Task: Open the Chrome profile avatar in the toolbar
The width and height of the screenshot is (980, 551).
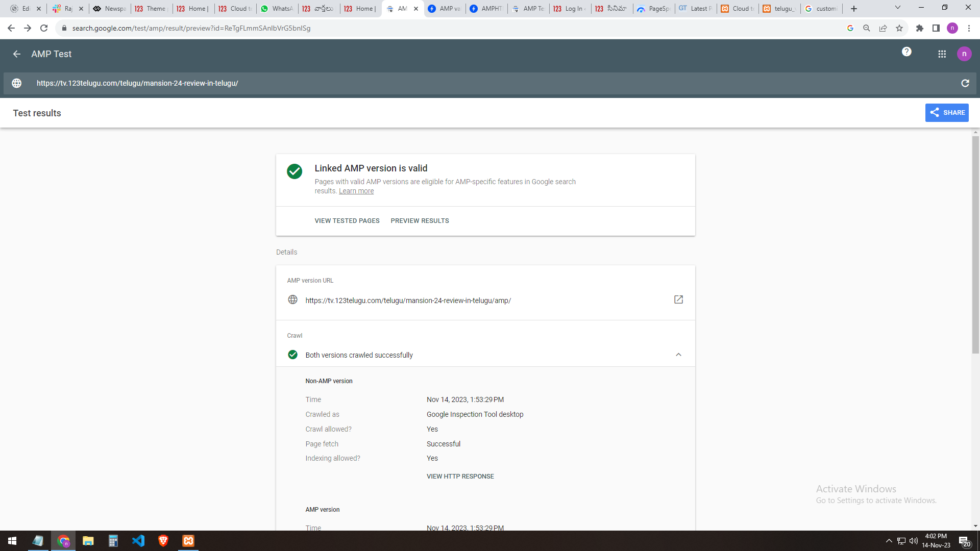Action: click(x=952, y=28)
